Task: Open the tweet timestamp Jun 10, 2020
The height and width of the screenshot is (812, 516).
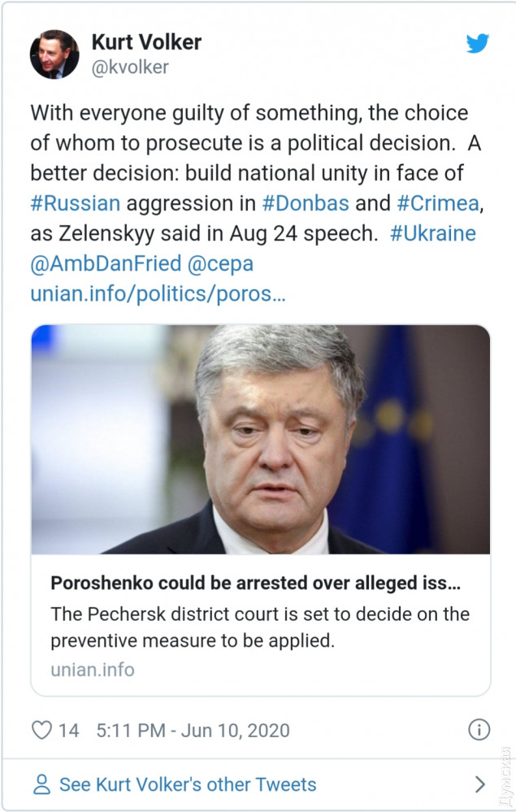Action: (x=193, y=730)
